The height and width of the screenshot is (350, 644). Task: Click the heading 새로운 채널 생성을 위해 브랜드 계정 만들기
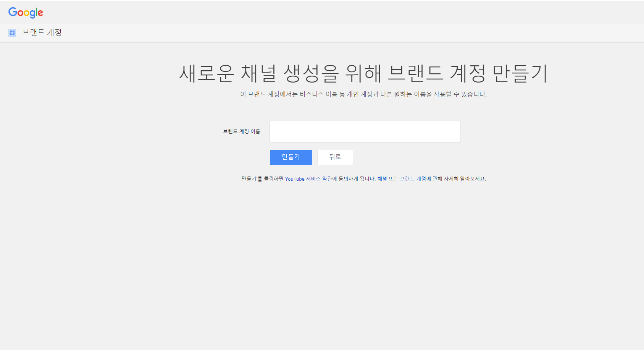point(363,73)
